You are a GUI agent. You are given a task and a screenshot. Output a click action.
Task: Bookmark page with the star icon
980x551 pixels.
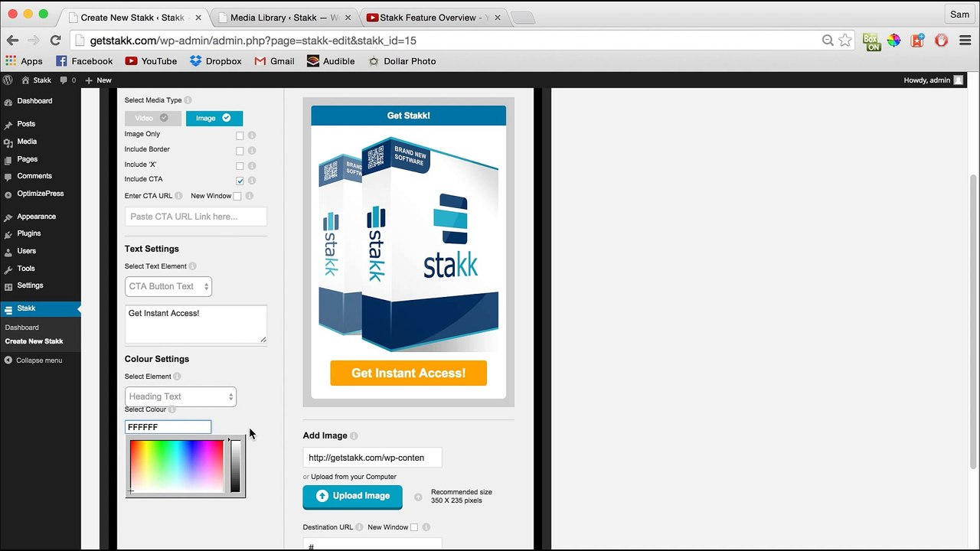coord(845,41)
